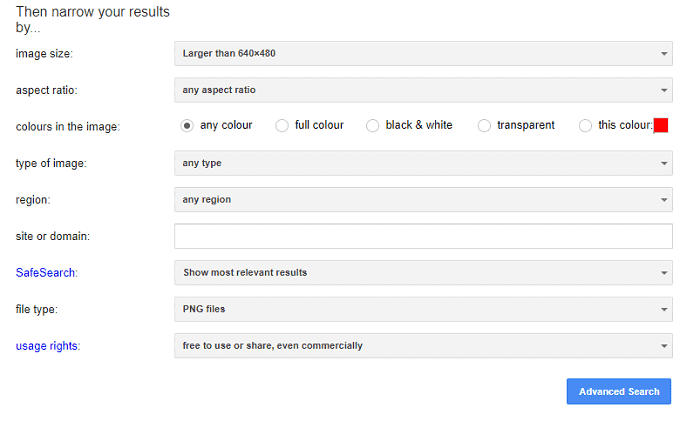Screen dimensions: 680x421
Task: Expand the aspect ratio dropdown
Action: pyautogui.click(x=422, y=90)
